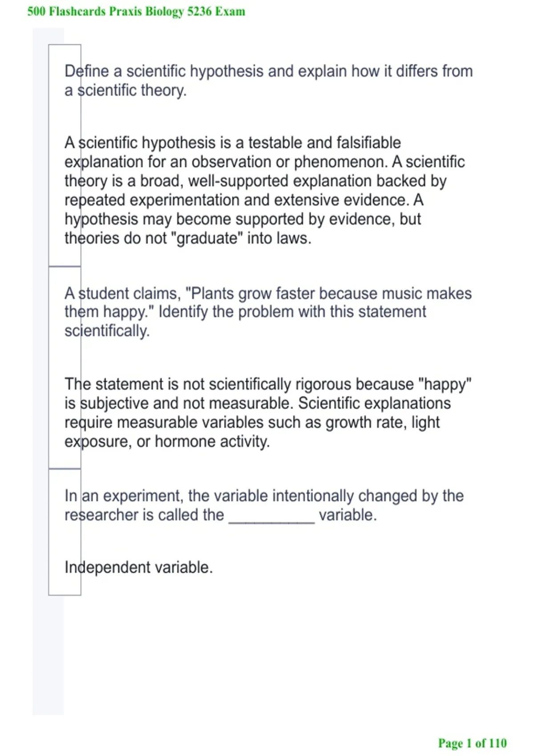534x756 pixels.
Task: Click the '500 Flashcards Praxis Biology 5236 Exam' header
Action: coord(136,12)
